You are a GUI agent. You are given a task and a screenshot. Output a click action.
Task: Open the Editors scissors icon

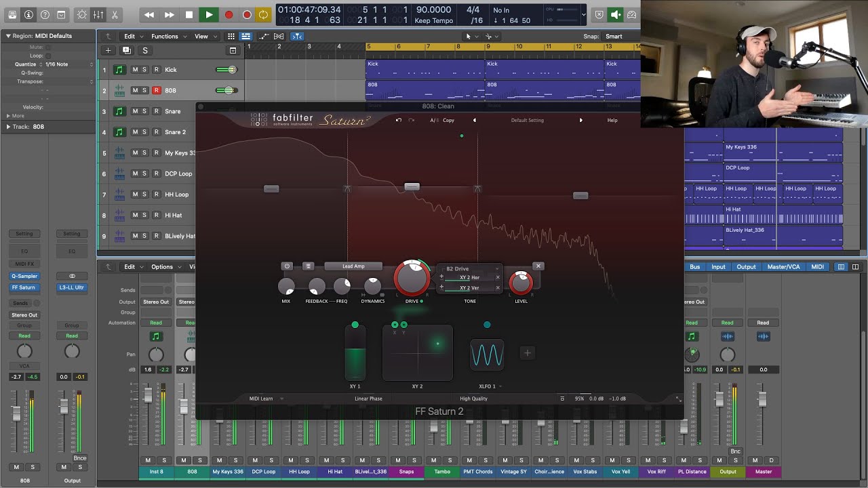(x=114, y=14)
